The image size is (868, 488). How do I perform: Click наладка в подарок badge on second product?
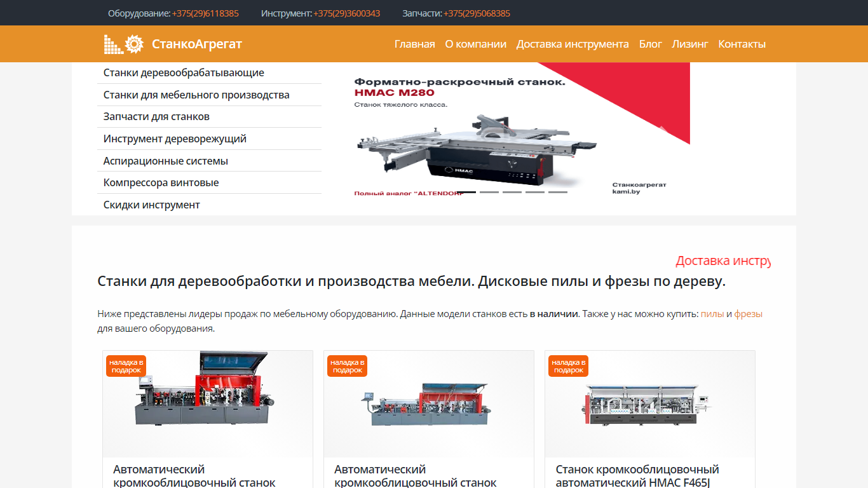348,366
